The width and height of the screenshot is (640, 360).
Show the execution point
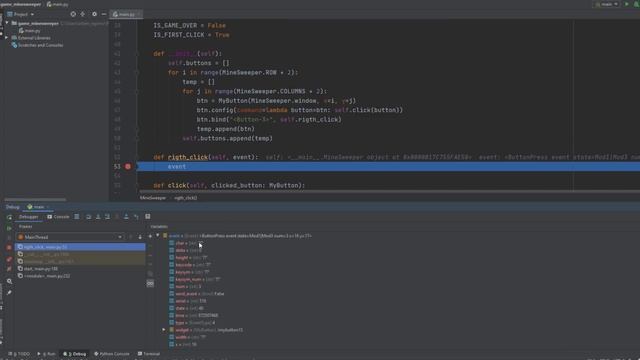pos(77,217)
